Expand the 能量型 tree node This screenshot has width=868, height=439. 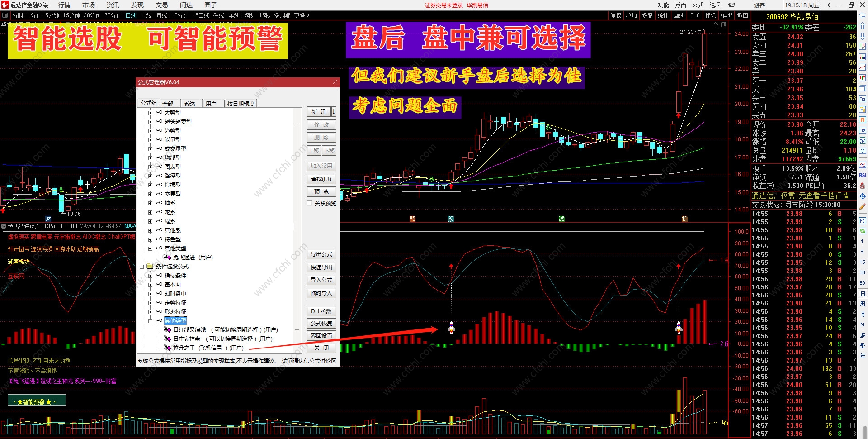coord(150,140)
